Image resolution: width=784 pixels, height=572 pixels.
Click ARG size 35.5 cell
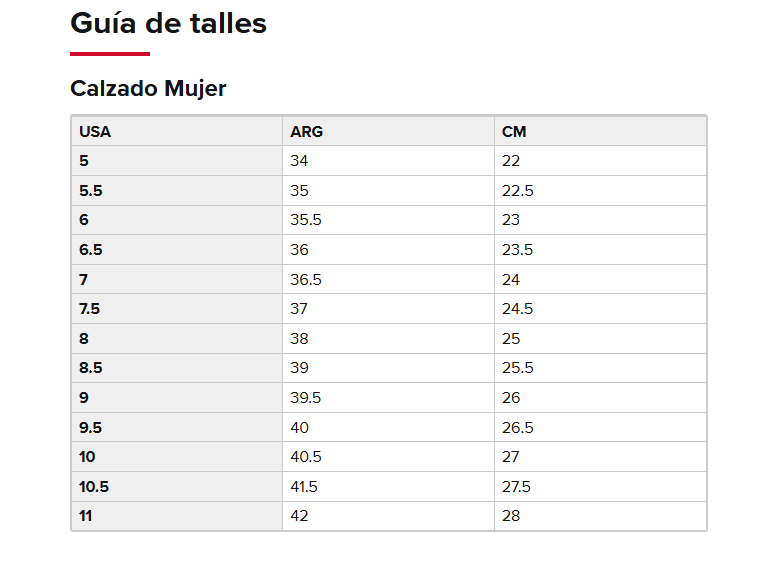tap(388, 220)
